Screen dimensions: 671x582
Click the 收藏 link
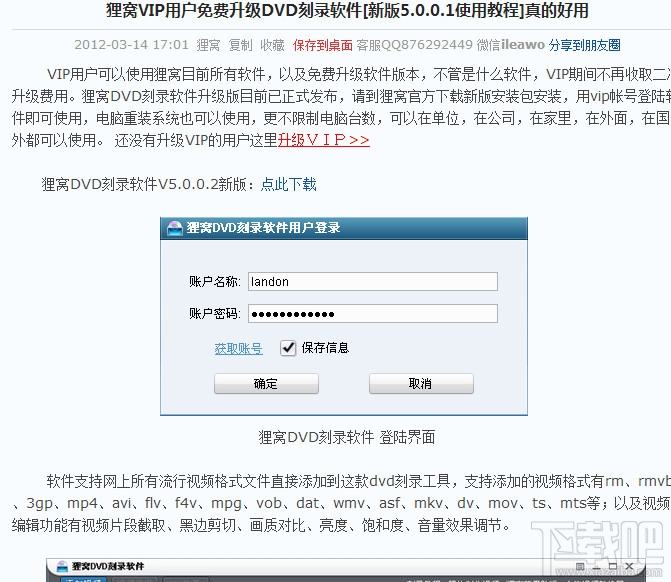point(273,45)
